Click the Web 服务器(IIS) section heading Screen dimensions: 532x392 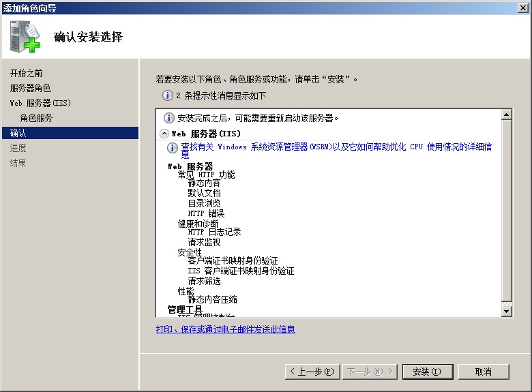[x=206, y=134]
